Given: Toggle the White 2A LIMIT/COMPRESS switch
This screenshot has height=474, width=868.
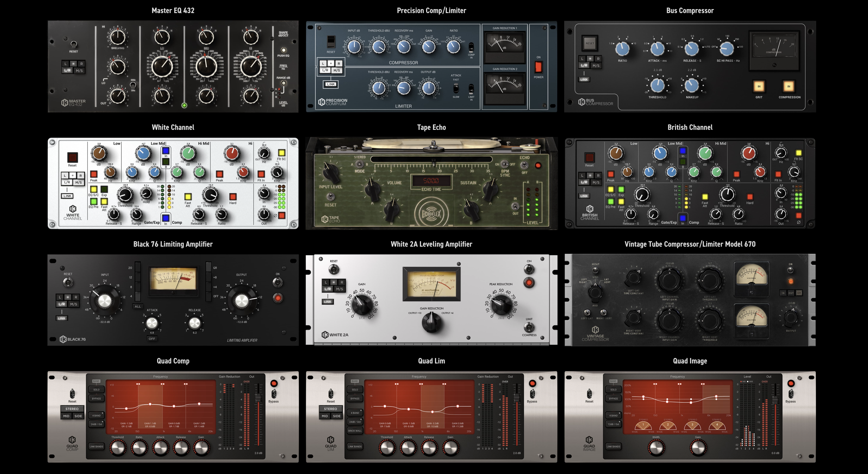Looking at the screenshot, I should pyautogui.click(x=529, y=327).
